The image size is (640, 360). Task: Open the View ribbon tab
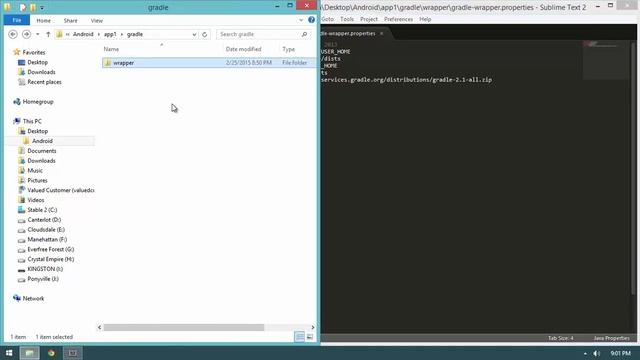click(97, 20)
